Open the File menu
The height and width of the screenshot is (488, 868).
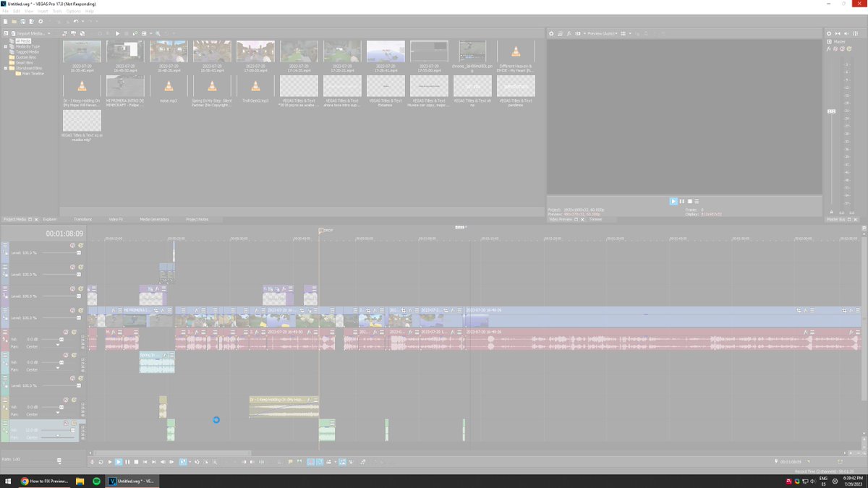click(x=5, y=12)
